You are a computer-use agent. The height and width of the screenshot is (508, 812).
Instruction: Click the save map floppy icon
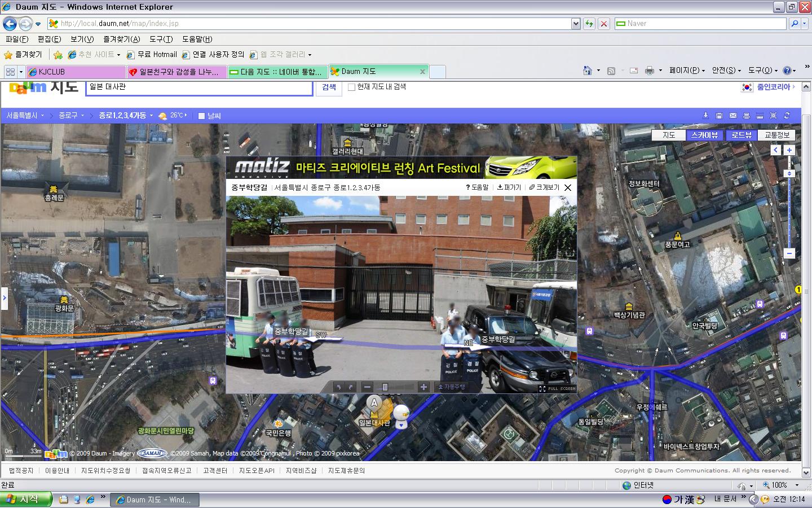click(720, 116)
